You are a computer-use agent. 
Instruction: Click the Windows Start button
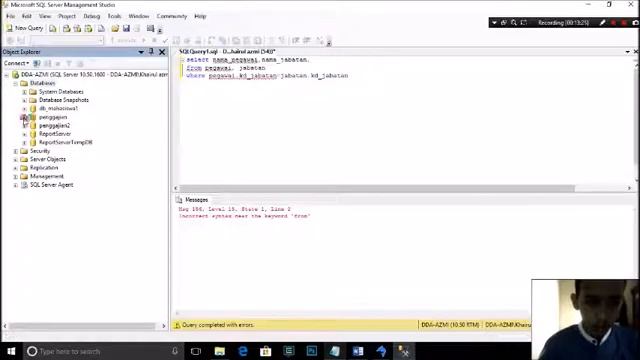coord(11,351)
